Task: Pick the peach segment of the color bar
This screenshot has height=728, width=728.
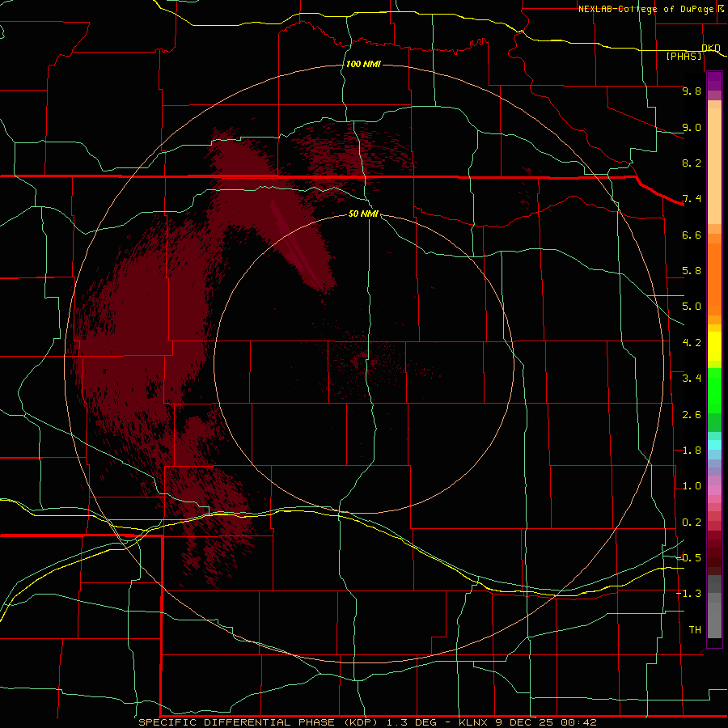Action: (714, 166)
